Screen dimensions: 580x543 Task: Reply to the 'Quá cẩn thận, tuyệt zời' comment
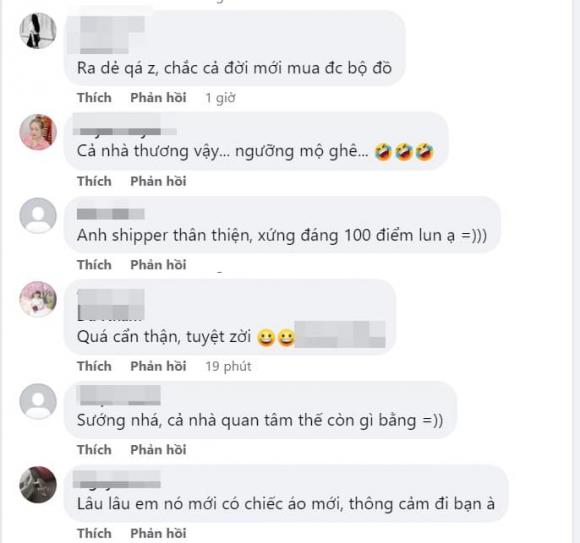pyautogui.click(x=158, y=366)
